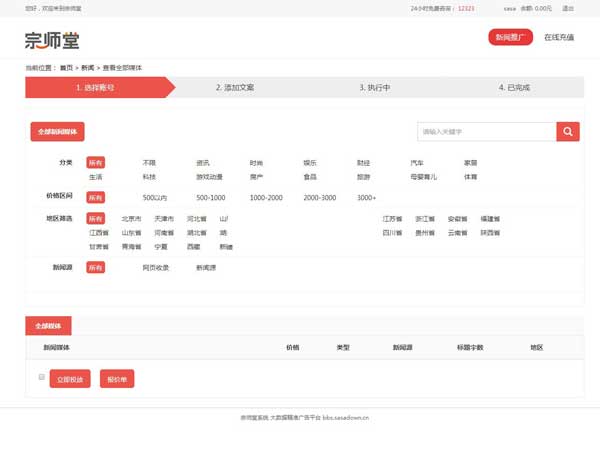600x453 pixels.
Task: Filter region by 安徽省
Action: click(458, 218)
